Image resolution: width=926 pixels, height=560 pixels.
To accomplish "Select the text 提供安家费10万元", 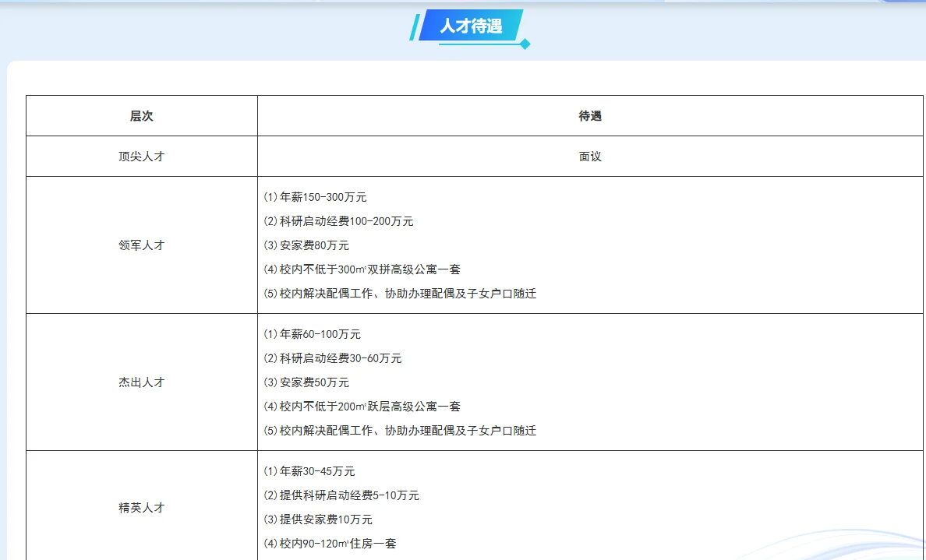I will 326,519.
